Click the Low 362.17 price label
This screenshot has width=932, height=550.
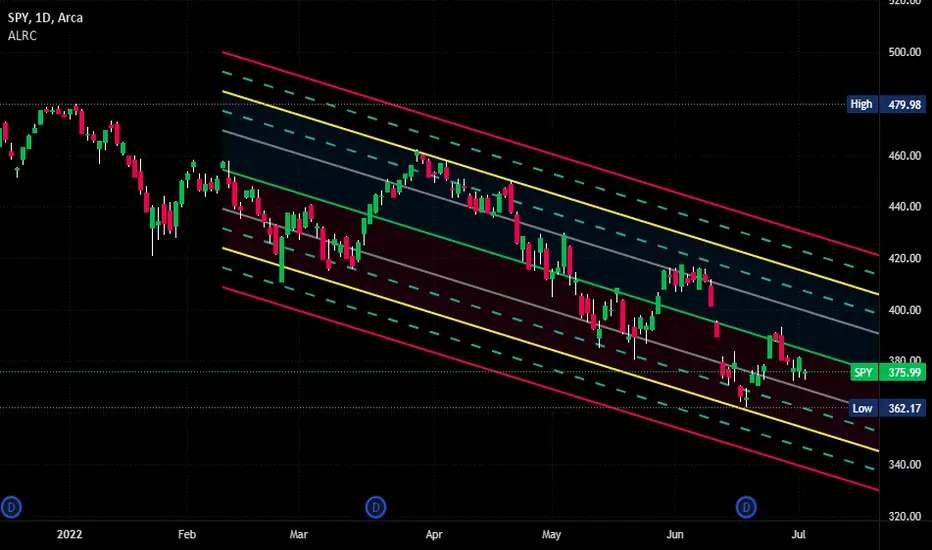point(887,408)
